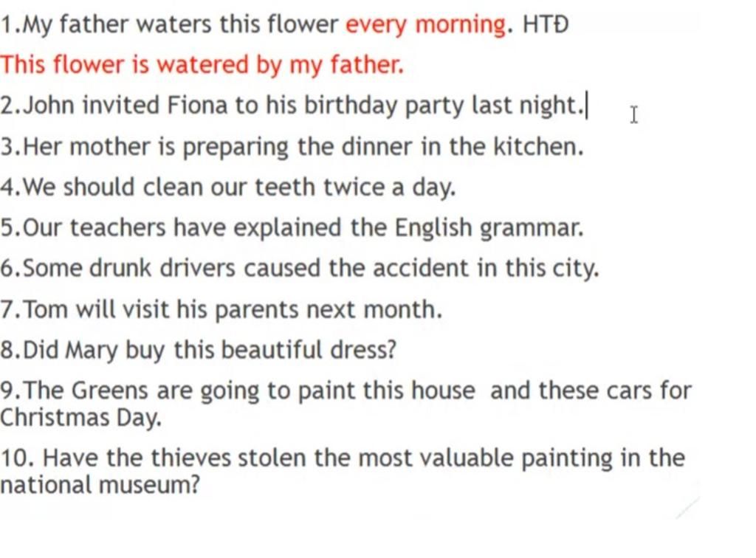This screenshot has width=756, height=558.
Task: Place cursor after 'next month.' in sentence 7
Action: [443, 309]
